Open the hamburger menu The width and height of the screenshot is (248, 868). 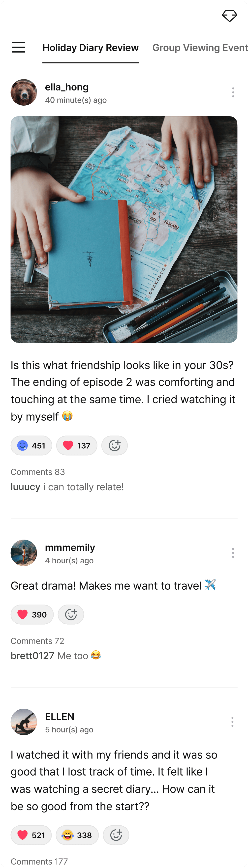18,47
